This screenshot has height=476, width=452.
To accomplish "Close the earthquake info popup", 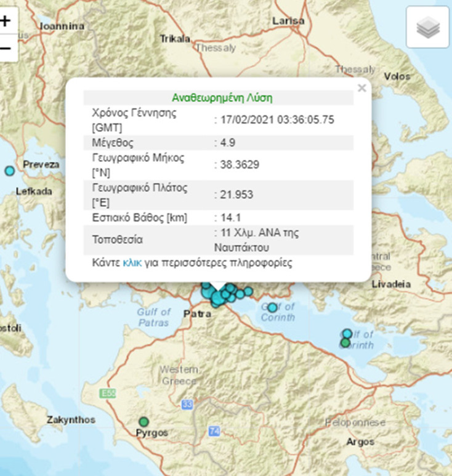I will 362,88.
